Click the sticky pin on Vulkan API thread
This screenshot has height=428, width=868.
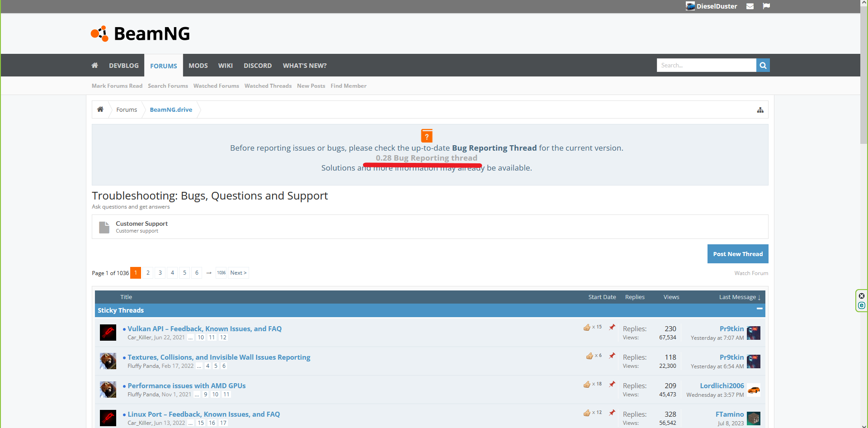point(612,327)
